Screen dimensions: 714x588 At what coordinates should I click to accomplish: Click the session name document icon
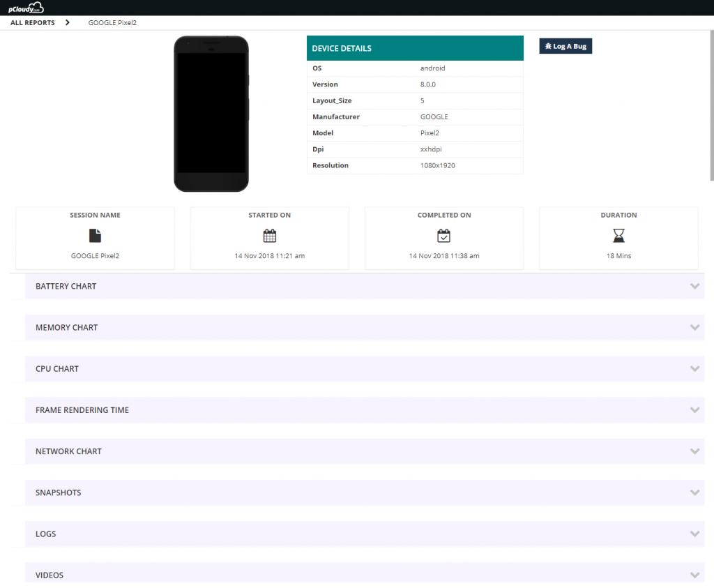pyautogui.click(x=95, y=236)
